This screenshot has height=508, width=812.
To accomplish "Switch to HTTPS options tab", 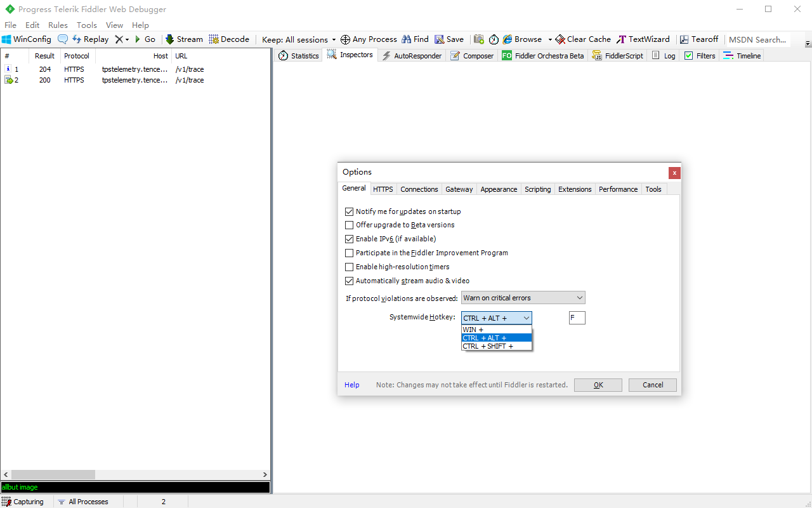I will pyautogui.click(x=383, y=189).
